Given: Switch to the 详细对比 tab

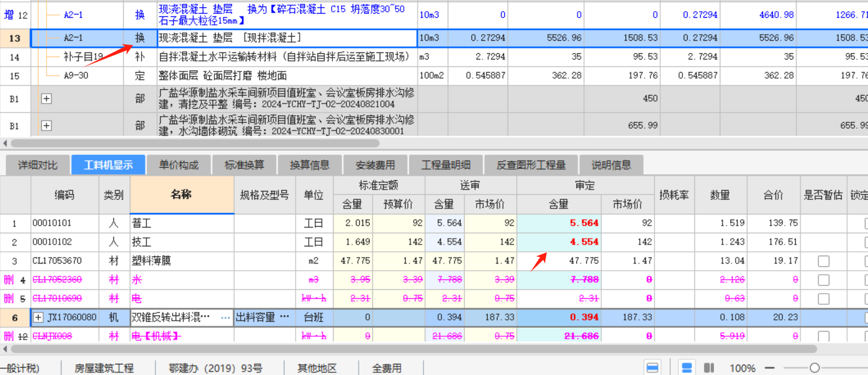Looking at the screenshot, I should [37, 165].
